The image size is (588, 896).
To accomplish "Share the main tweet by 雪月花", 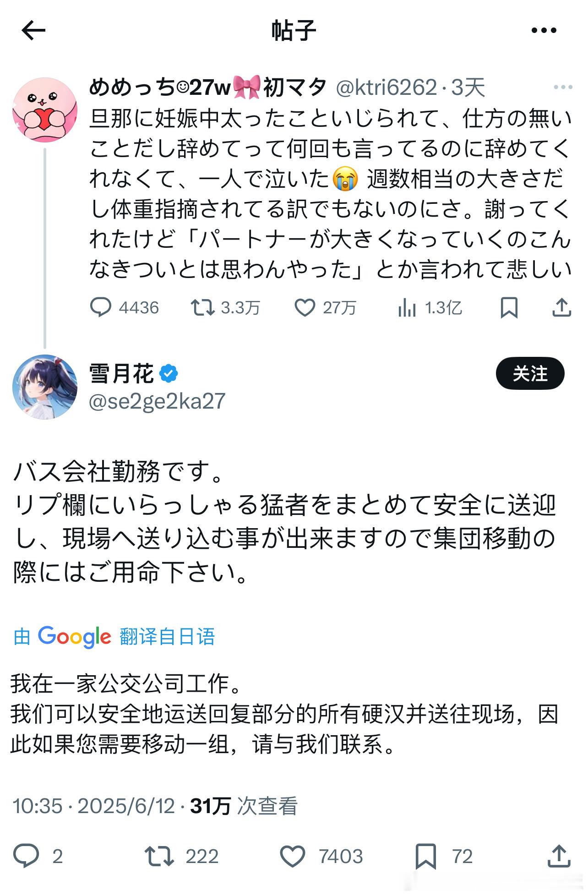I will pyautogui.click(x=559, y=856).
